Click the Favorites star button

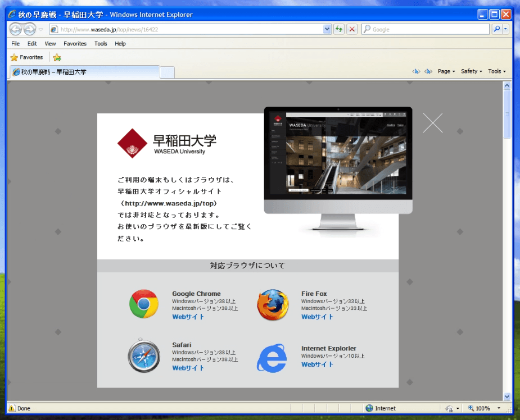pos(27,57)
